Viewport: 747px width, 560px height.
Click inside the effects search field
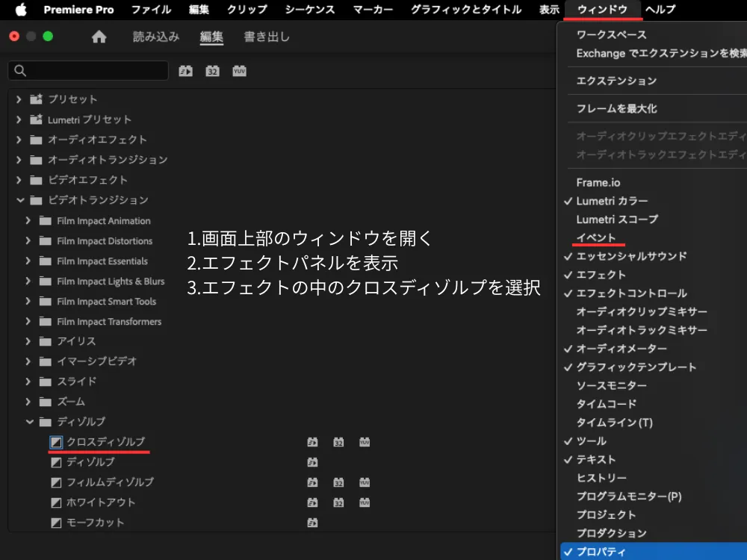click(x=90, y=71)
